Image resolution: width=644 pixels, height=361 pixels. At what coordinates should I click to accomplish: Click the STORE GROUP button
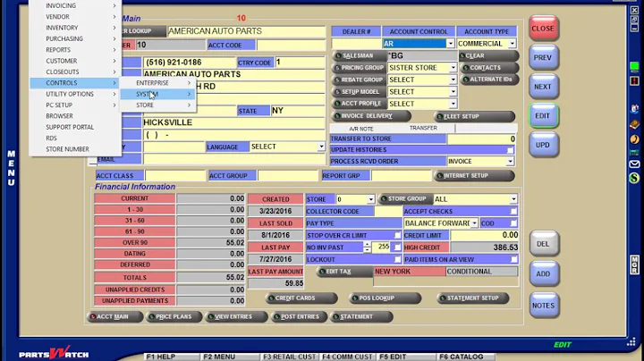pos(405,199)
